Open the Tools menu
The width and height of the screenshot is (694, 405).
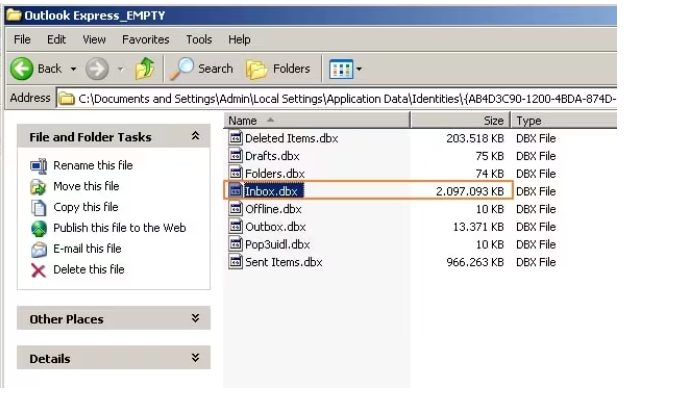coord(199,39)
